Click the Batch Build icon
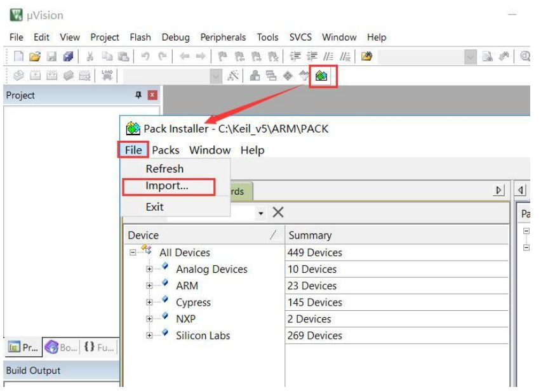 (69, 75)
